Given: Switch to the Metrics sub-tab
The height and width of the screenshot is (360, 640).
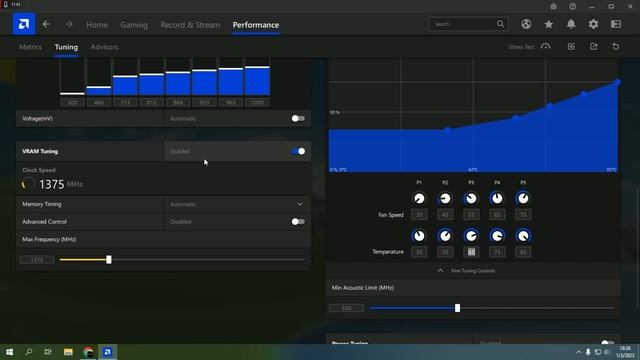Looking at the screenshot, I should pyautogui.click(x=30, y=47).
